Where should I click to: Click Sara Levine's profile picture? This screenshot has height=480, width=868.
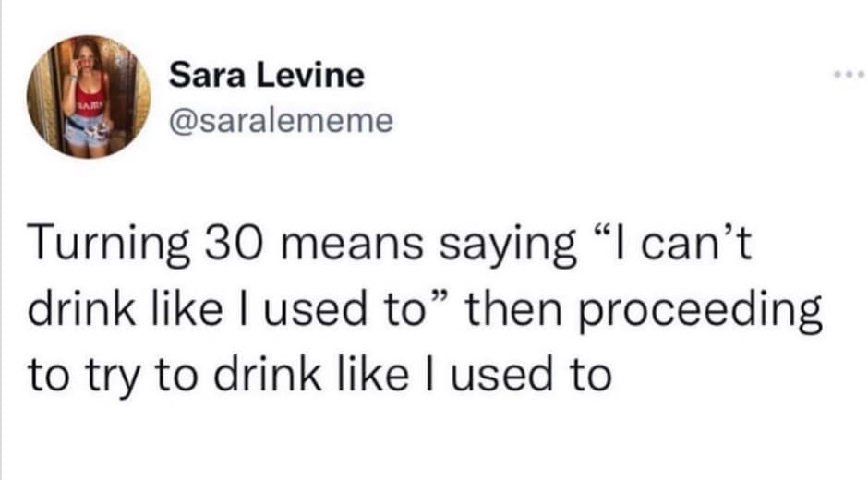click(89, 96)
